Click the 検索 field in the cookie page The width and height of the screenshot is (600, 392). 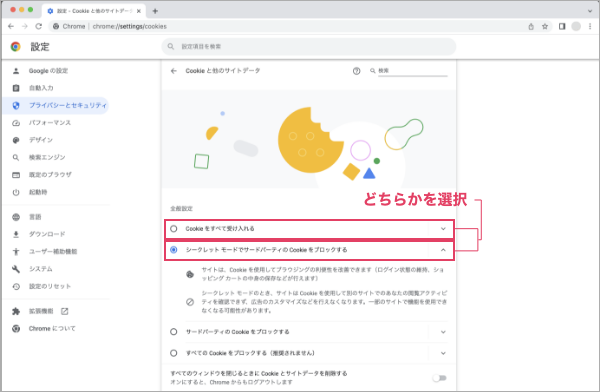[412, 71]
